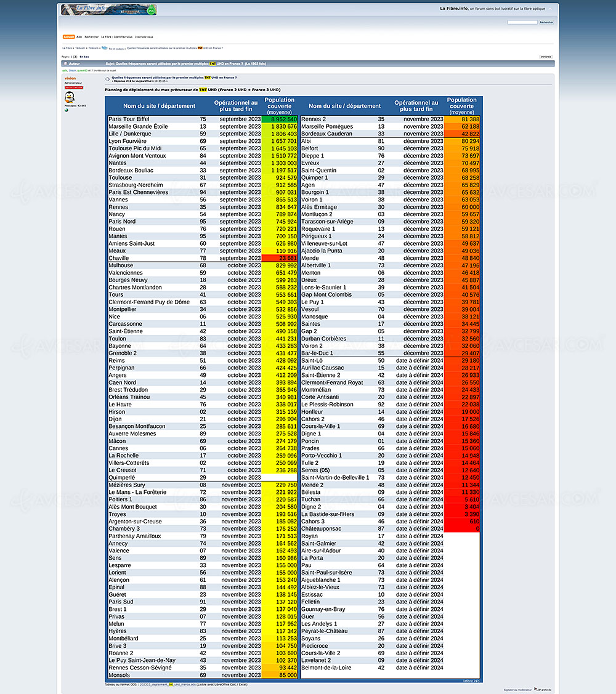Image resolution: width=616 pixels, height=694 pixels.
Task: Click the 'Toulouse Pic du Midi' site name
Action: (135, 148)
